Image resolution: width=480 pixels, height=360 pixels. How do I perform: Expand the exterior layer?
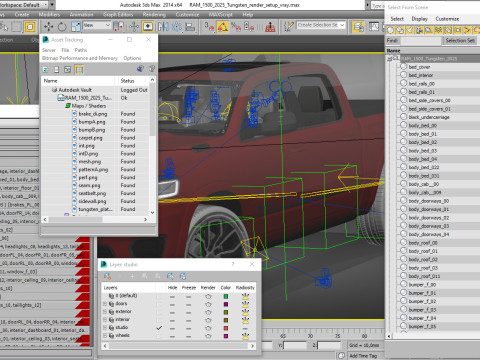point(105,312)
